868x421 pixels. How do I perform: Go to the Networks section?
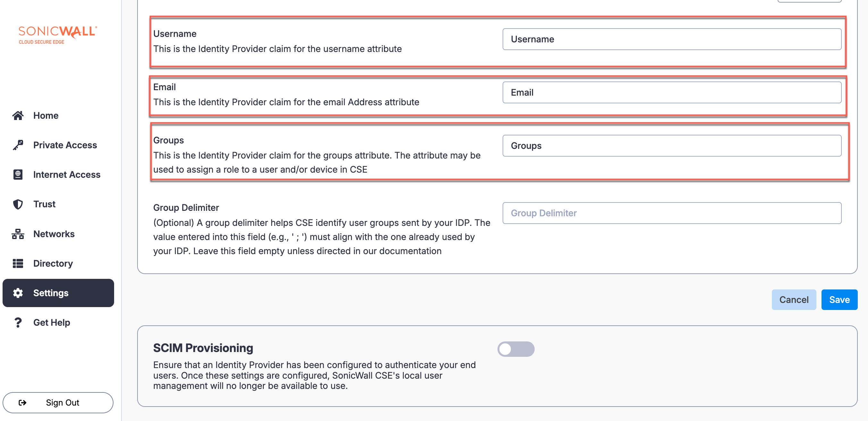[x=54, y=234]
